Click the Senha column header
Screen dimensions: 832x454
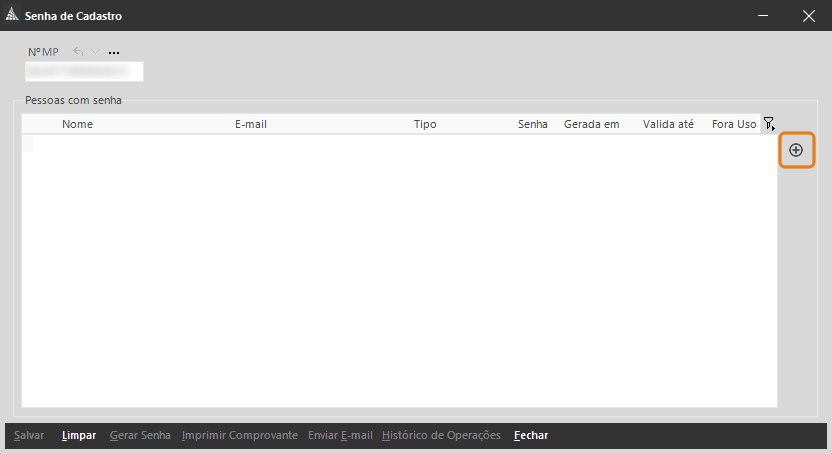pos(533,124)
